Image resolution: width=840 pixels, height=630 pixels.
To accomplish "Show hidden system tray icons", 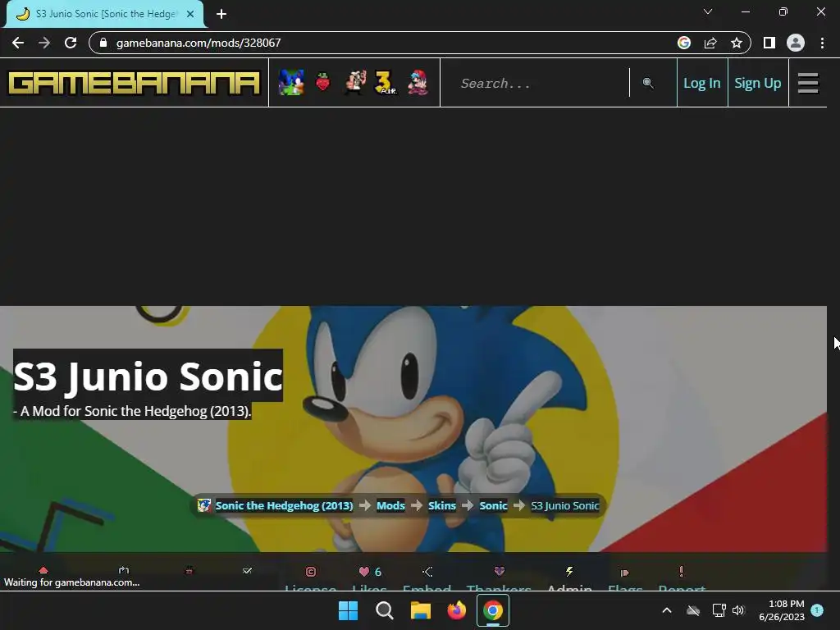I will (666, 610).
